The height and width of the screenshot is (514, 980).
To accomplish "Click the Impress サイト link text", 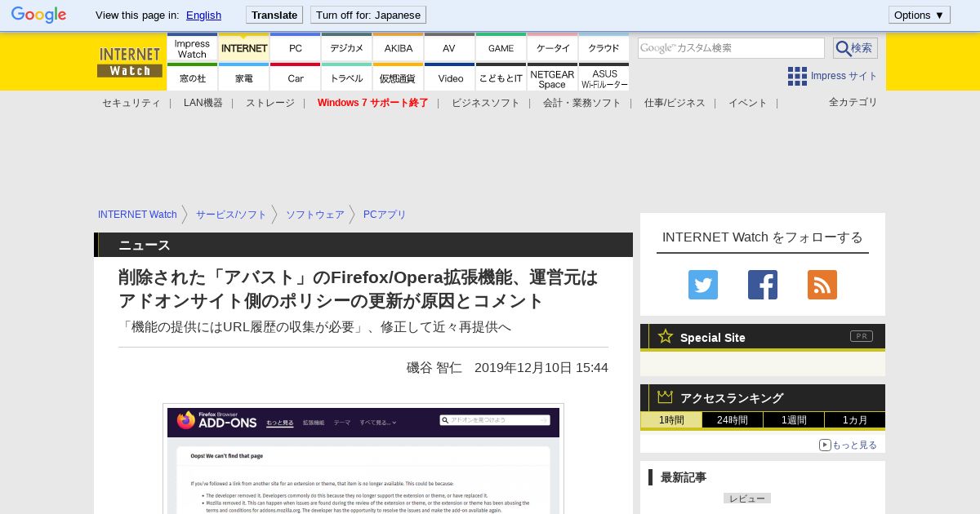I will pyautogui.click(x=844, y=76).
